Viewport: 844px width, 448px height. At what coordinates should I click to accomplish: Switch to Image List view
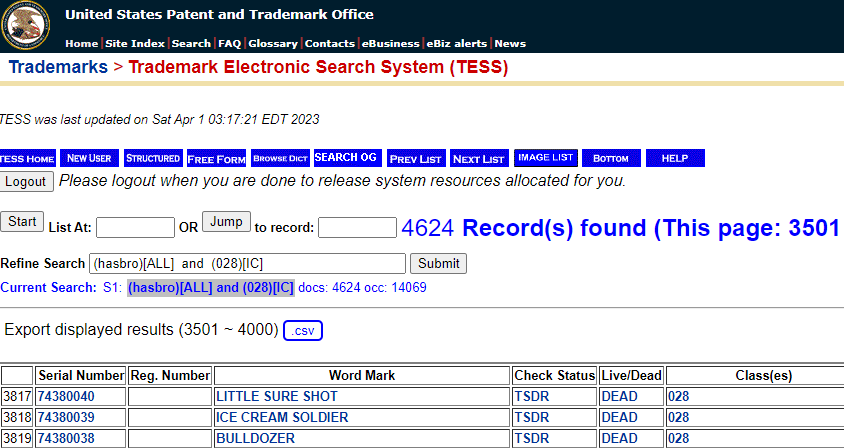pyautogui.click(x=546, y=158)
